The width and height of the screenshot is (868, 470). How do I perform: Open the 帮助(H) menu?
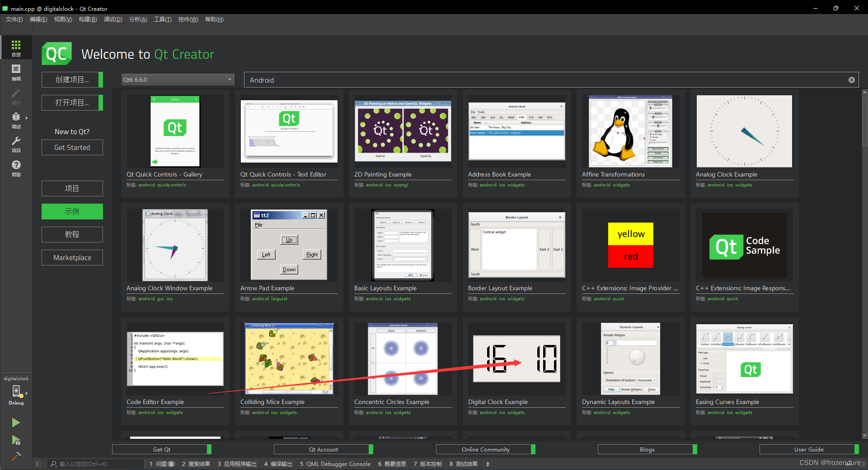click(x=214, y=19)
